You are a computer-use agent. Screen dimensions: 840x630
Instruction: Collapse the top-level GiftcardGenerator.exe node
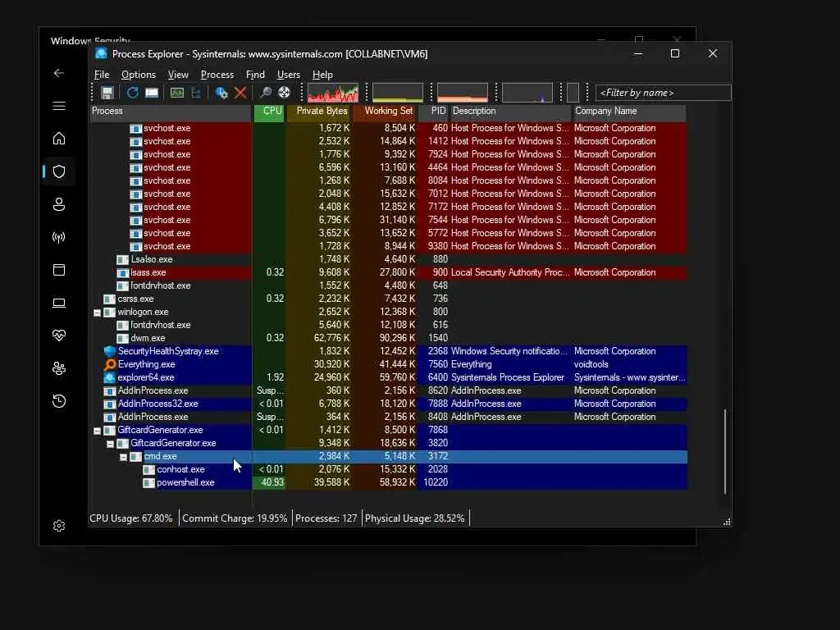click(x=97, y=431)
